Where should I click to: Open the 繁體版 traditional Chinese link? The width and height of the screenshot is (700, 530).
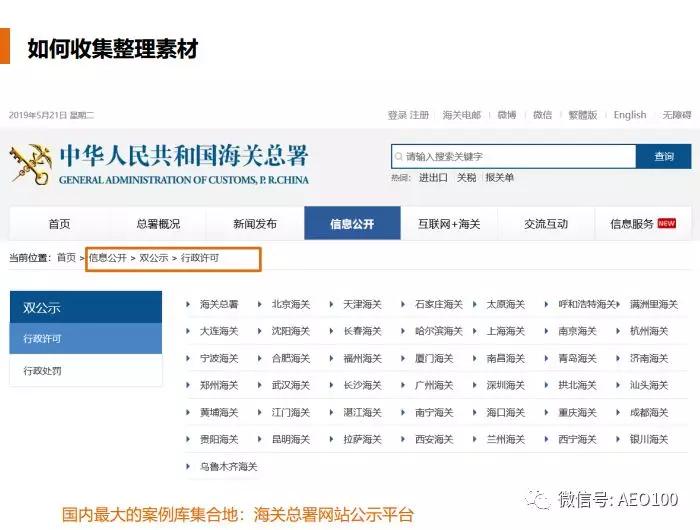(x=582, y=115)
